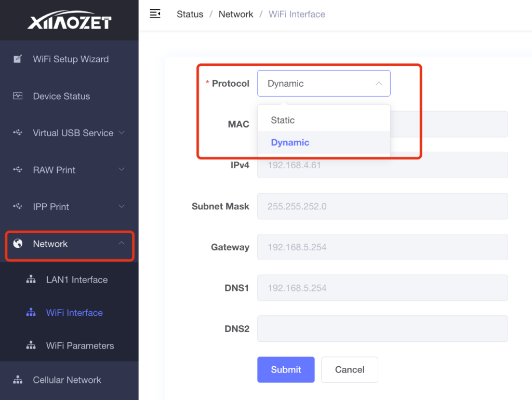Click the sidebar collapse hamburger icon
Viewport: 532px width, 400px height.
point(155,14)
